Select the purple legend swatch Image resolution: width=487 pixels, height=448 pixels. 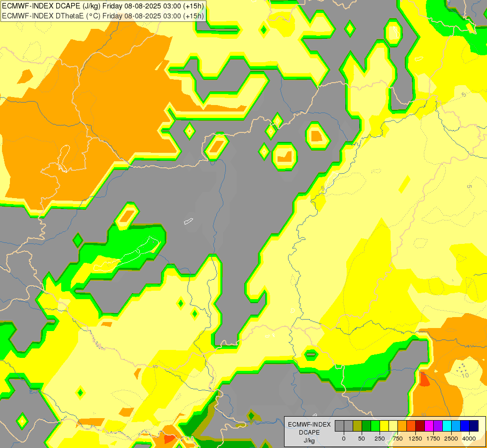(x=438, y=426)
